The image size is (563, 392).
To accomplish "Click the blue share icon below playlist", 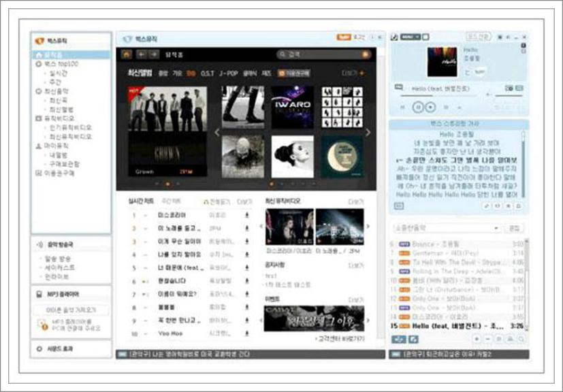I will (399, 339).
